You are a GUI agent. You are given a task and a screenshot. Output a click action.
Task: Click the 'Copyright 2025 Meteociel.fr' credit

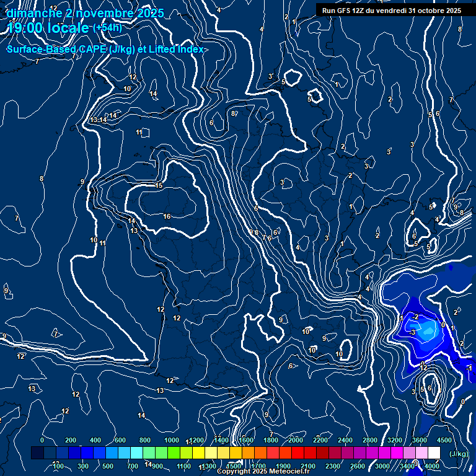click(263, 471)
